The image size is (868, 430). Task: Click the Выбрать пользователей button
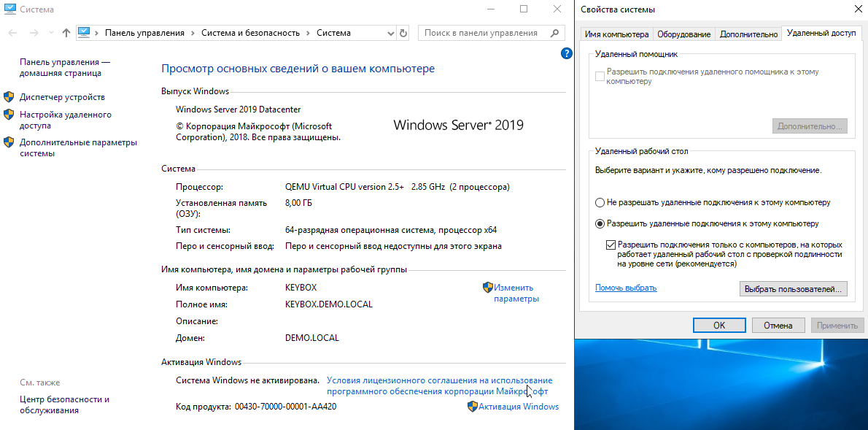pyautogui.click(x=793, y=289)
